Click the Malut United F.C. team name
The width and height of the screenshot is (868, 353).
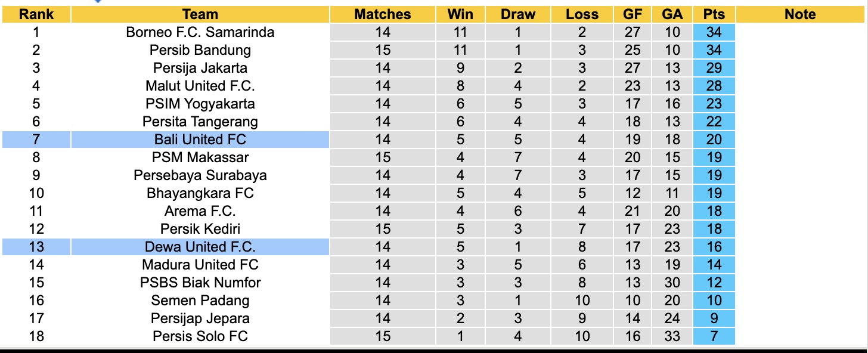point(200,86)
